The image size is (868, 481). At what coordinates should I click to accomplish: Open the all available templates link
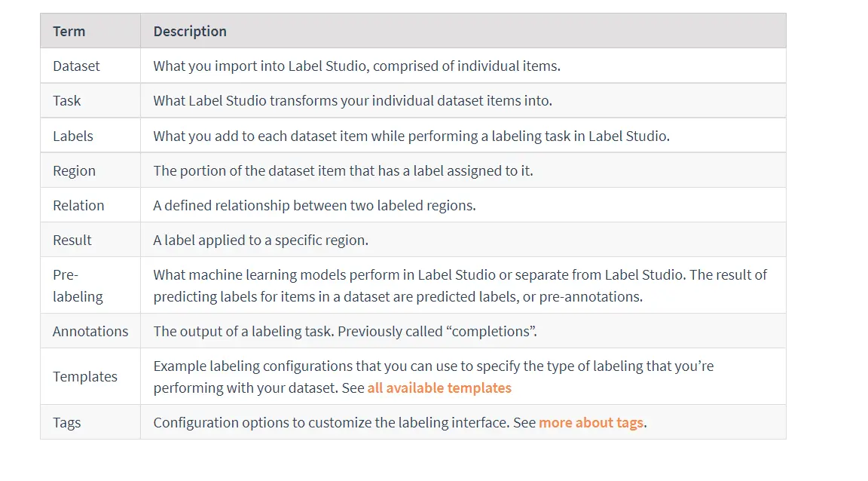(439, 388)
